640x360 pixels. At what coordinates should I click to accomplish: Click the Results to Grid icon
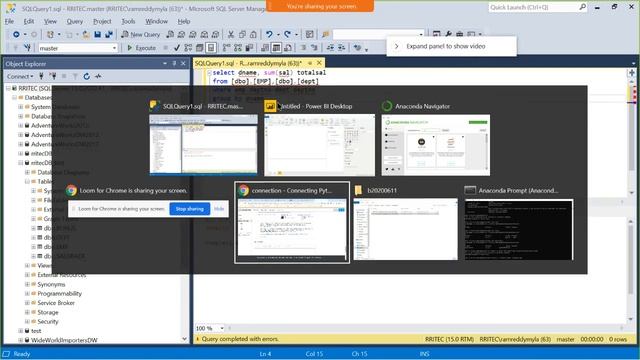pyautogui.click(x=276, y=48)
